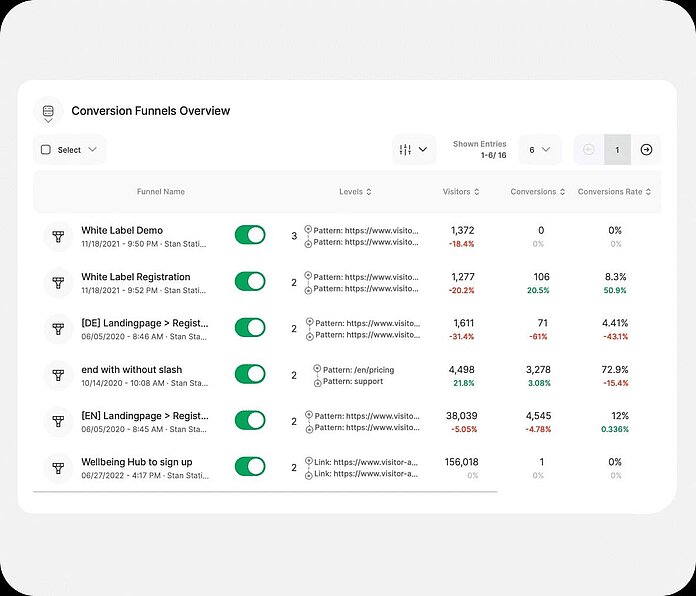The image size is (696, 596).
Task: Open the [DE] Landingpage > Regist... funnel
Action: tap(145, 323)
